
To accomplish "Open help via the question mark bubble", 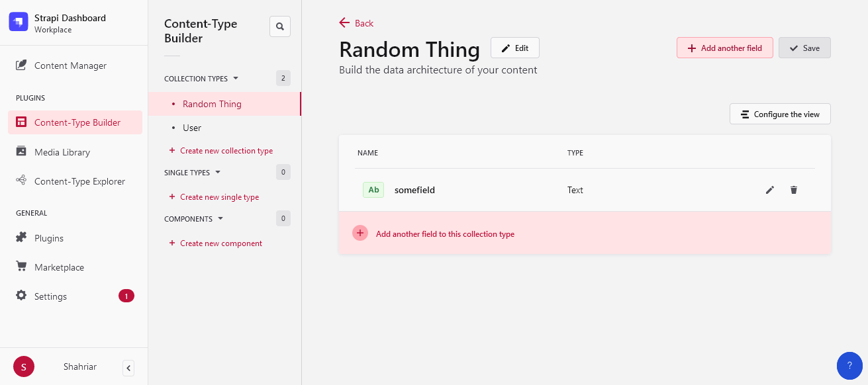I will (849, 366).
